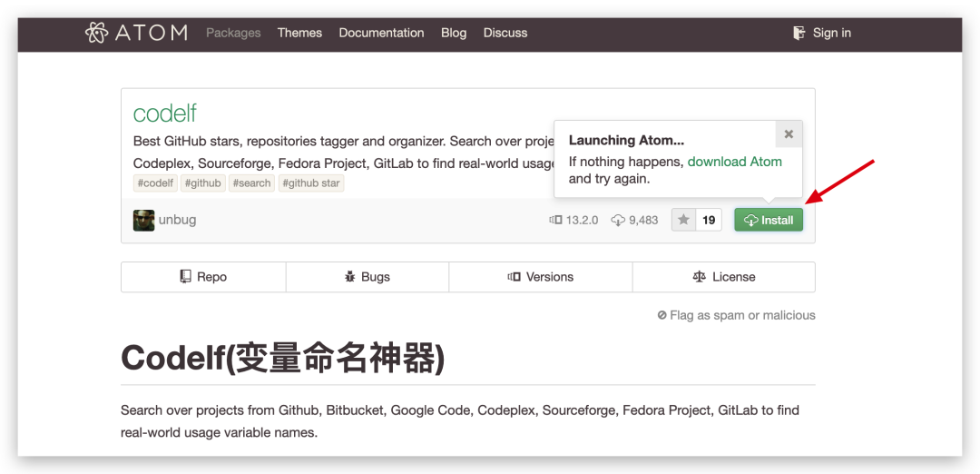Open the Bugs tab
Screen dimensions: 980x474
[367, 277]
